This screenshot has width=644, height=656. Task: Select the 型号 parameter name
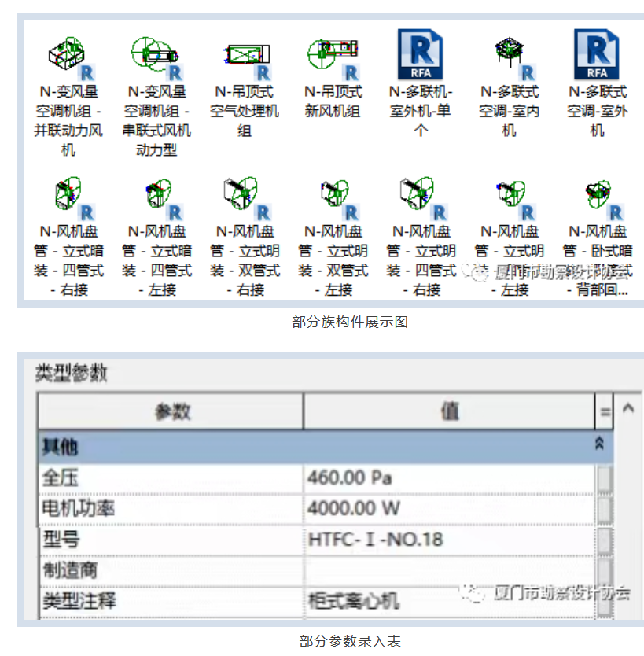click(x=61, y=540)
